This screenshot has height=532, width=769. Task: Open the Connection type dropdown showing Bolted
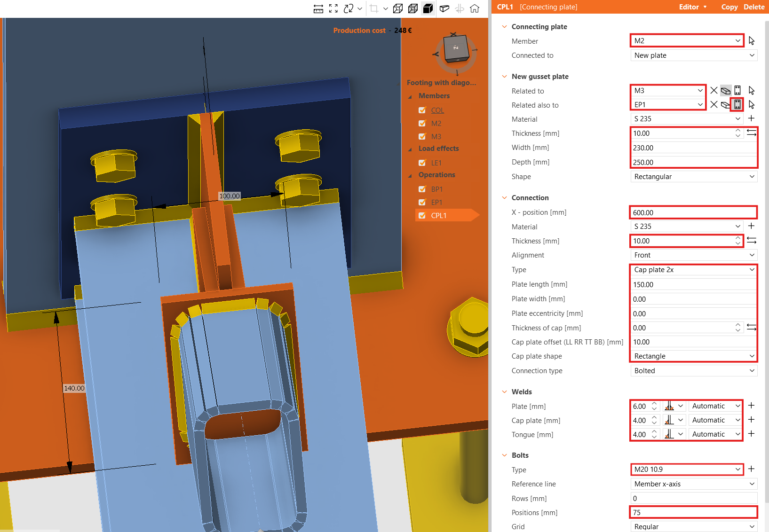(x=693, y=371)
